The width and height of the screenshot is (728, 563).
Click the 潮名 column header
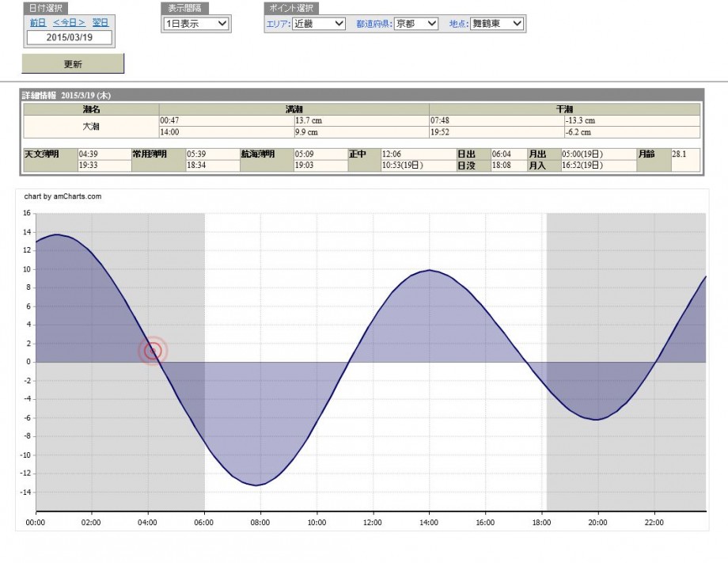(92, 109)
